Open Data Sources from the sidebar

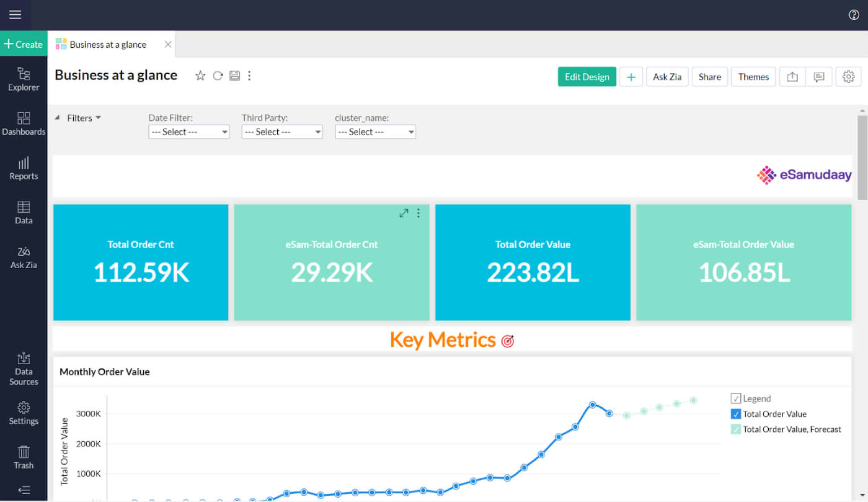[24, 368]
